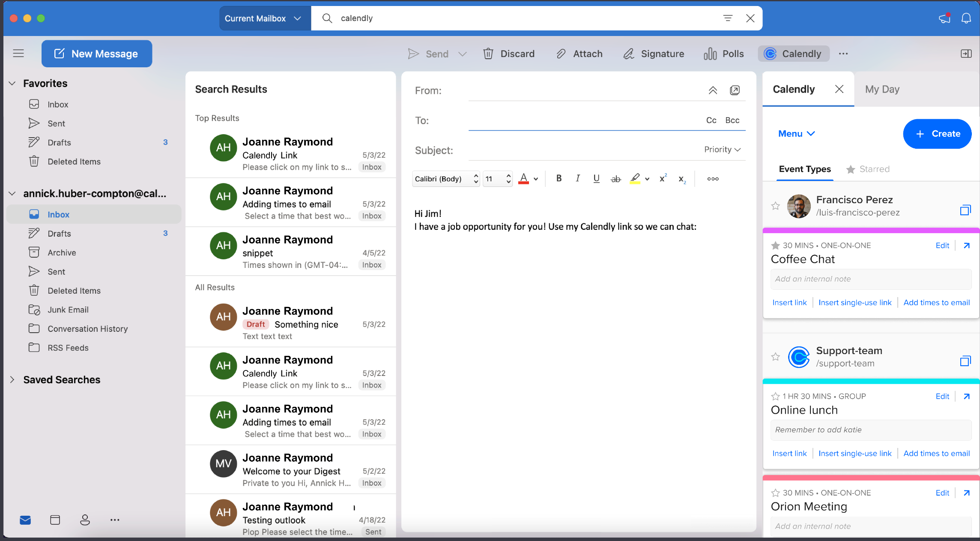Viewport: 980px width, 541px height.
Task: Click the italic formatting icon
Action: 577,179
